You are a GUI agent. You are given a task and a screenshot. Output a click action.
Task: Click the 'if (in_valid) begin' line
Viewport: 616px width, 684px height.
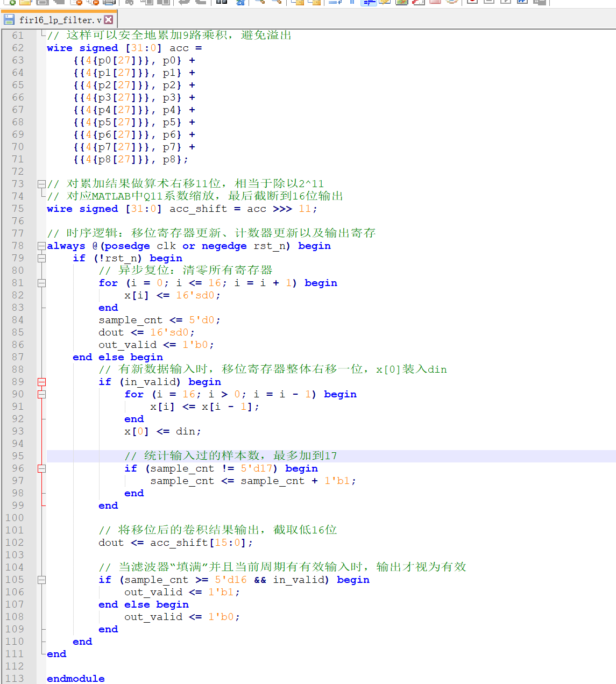tap(160, 382)
